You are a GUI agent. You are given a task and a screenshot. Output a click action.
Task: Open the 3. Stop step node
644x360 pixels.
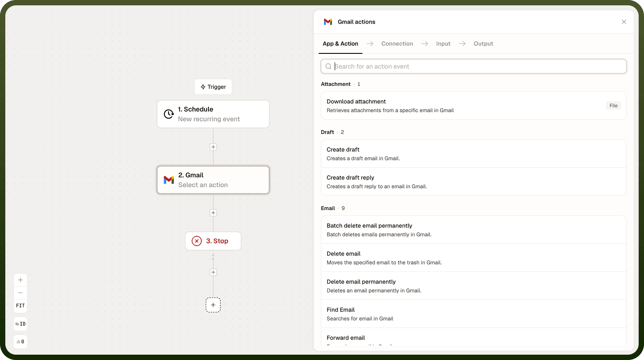coord(213,241)
